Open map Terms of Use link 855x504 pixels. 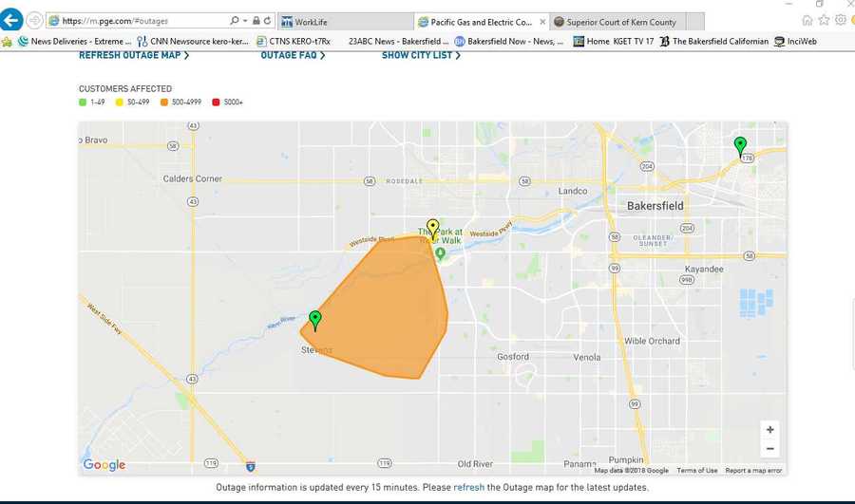pos(697,470)
